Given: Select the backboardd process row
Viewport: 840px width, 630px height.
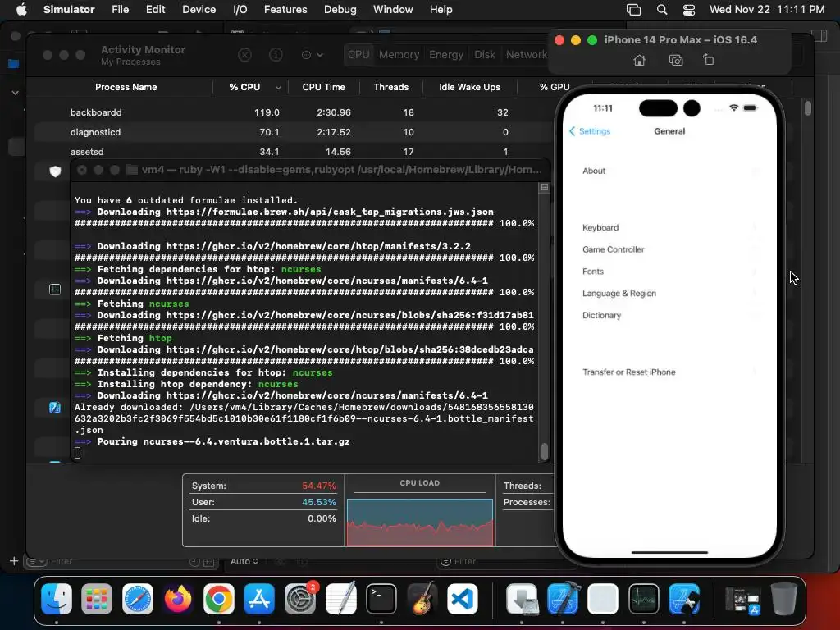Looking at the screenshot, I should [292, 112].
